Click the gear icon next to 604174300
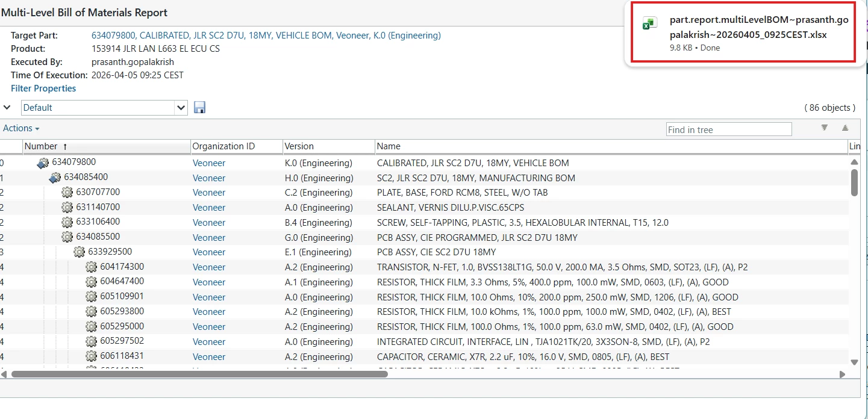 coord(91,267)
